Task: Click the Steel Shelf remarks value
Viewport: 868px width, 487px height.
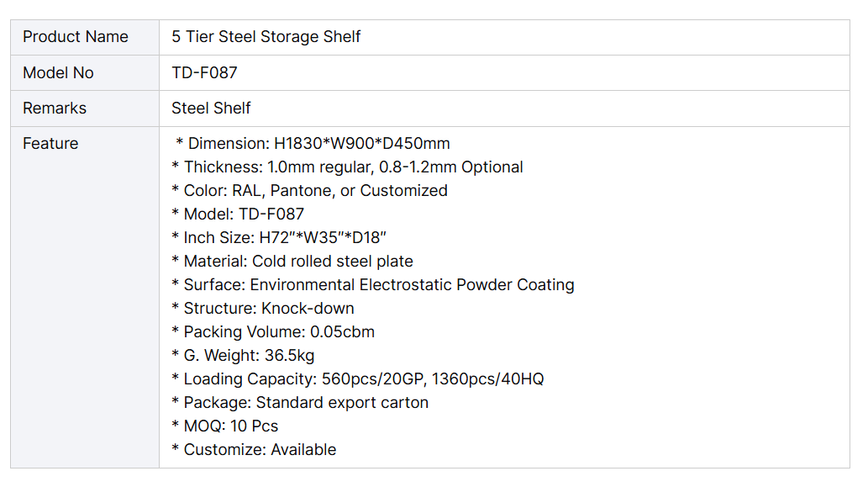Action: point(211,109)
